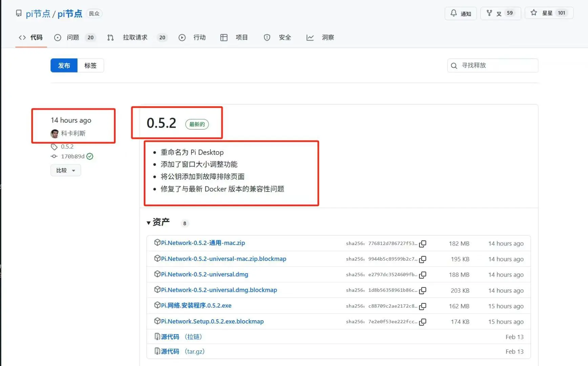Viewport: 588px width, 366px height.
Task: Click the assets count 8
Action: point(185,223)
